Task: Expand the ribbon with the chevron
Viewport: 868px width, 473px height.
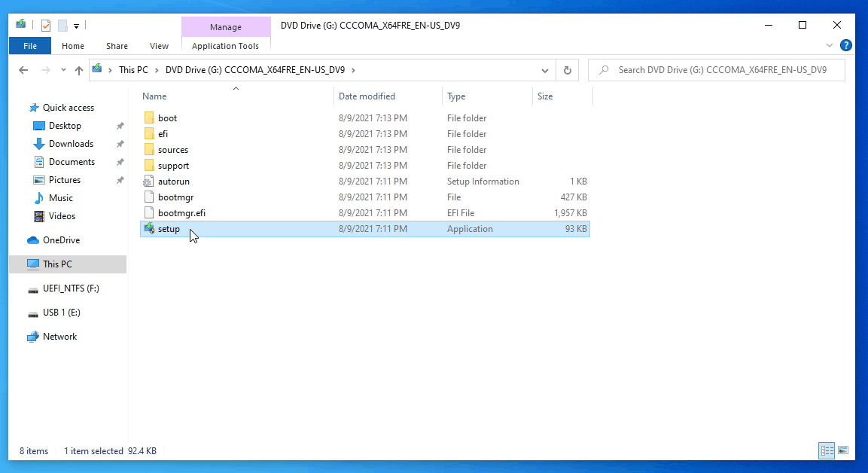Action: [x=830, y=45]
